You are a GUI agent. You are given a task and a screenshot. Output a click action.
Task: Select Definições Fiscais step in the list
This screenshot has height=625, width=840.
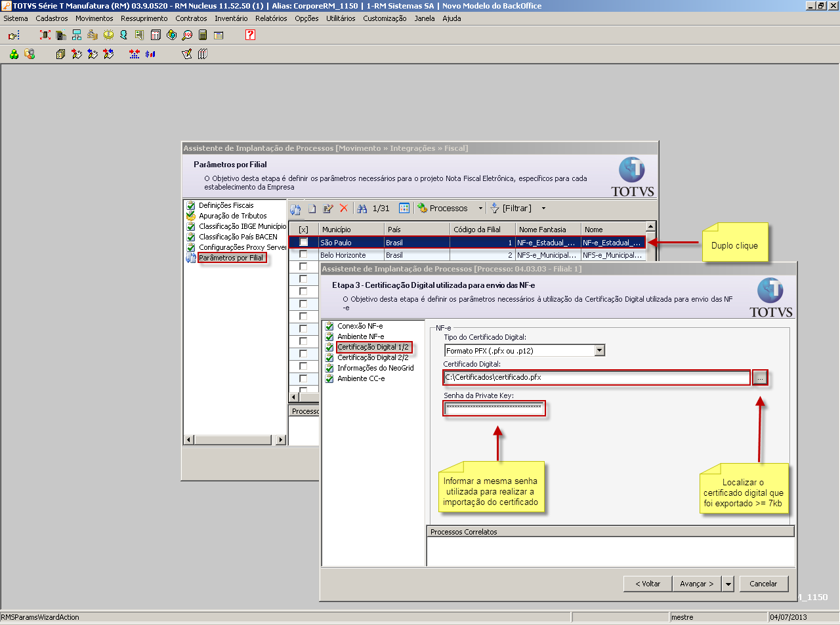pos(226,205)
